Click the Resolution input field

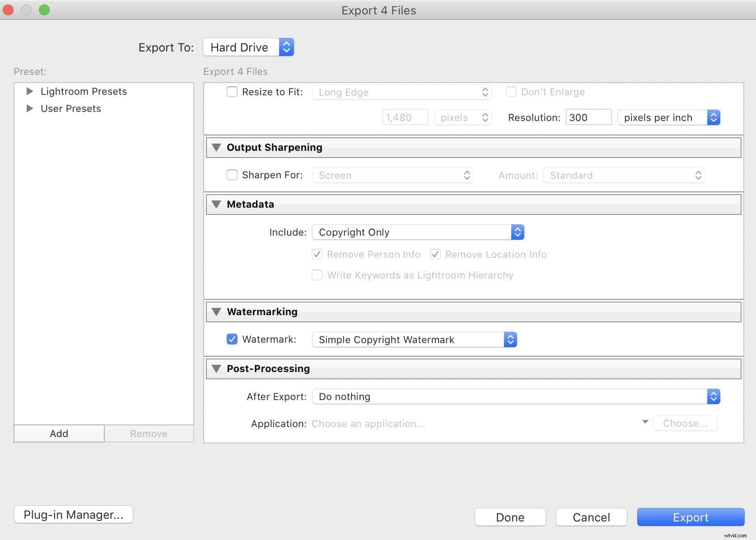click(x=588, y=118)
